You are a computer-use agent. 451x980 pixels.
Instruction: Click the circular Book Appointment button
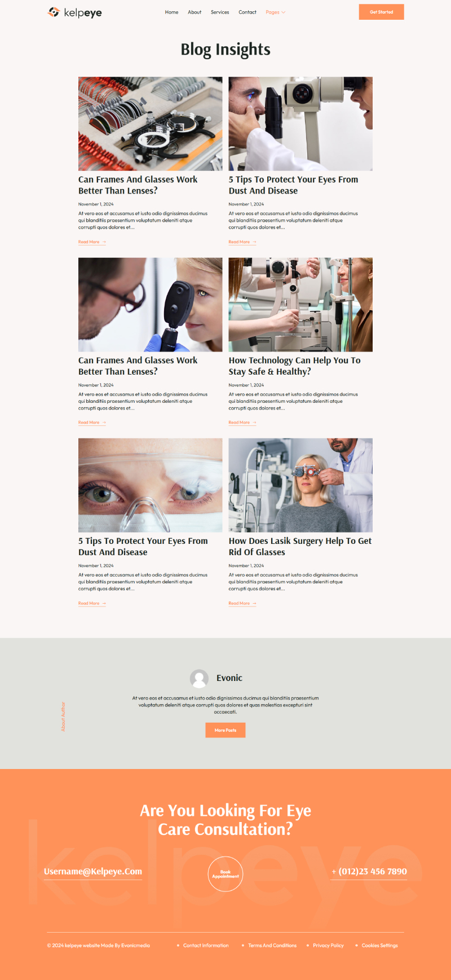coord(225,874)
